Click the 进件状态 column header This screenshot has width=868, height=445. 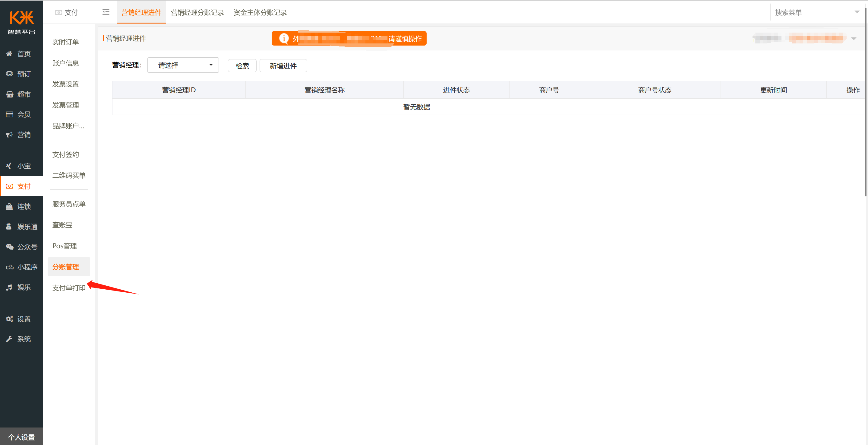pyautogui.click(x=456, y=90)
